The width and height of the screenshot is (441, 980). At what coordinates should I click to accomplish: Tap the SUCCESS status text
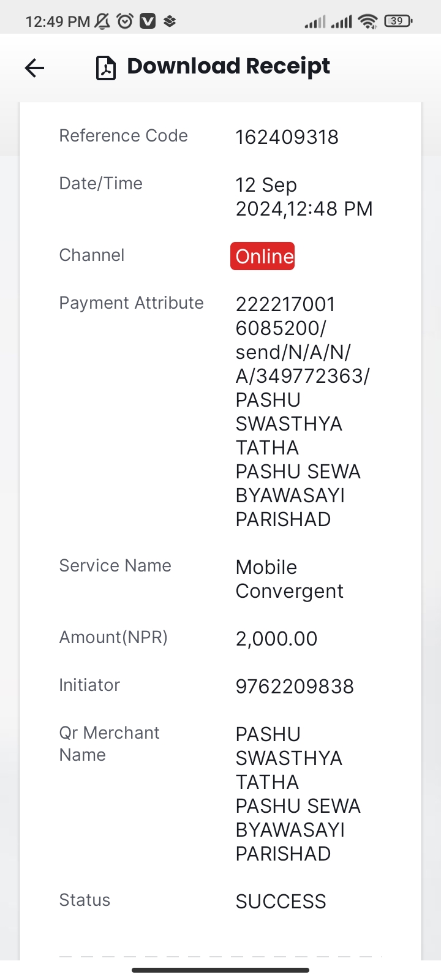click(x=281, y=901)
